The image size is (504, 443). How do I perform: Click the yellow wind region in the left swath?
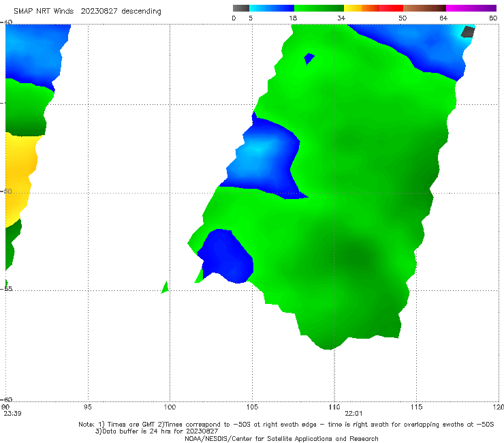[x=19, y=177]
